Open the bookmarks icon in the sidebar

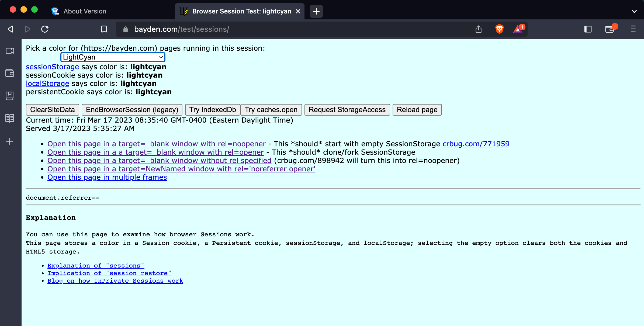(x=10, y=96)
